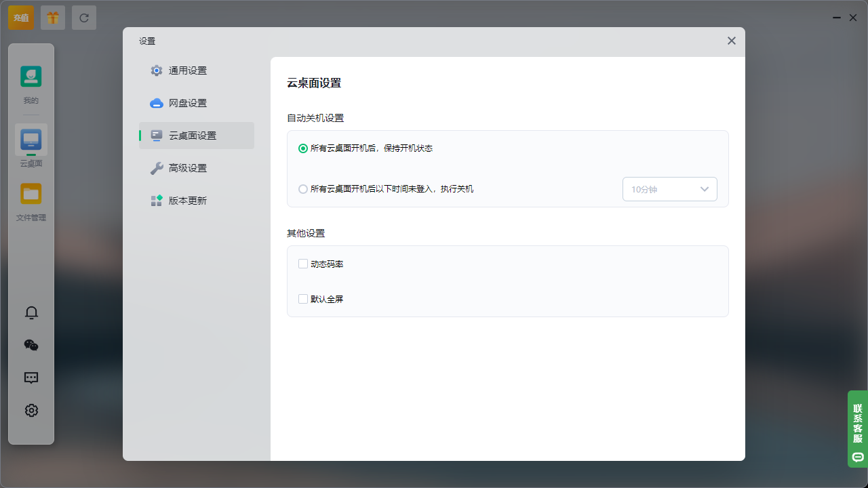Click the 云桌面设置 monitor icon

[157, 136]
